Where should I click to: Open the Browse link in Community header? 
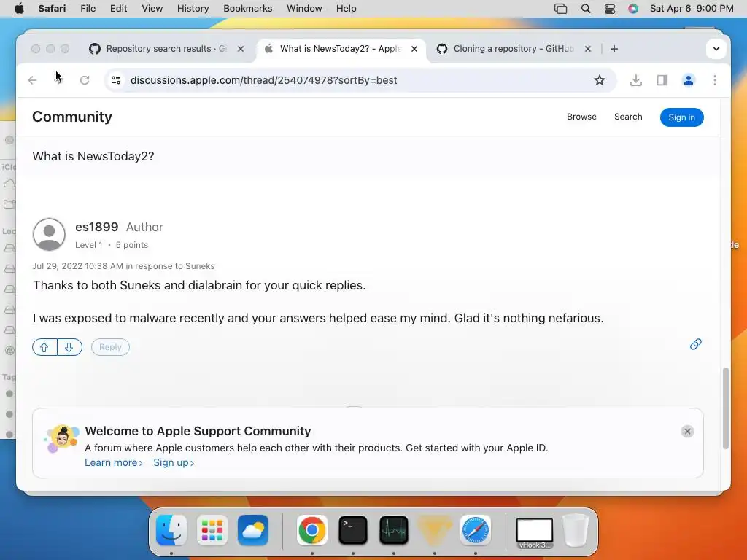pyautogui.click(x=581, y=117)
